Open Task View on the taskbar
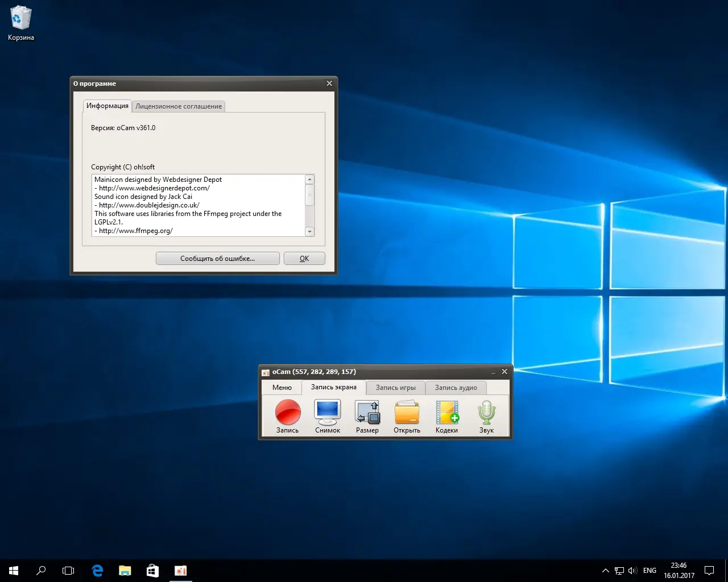This screenshot has height=582, width=728. click(68, 571)
